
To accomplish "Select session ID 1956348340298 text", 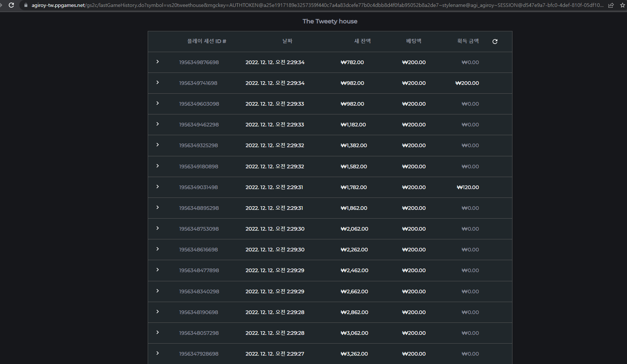I will coord(199,291).
